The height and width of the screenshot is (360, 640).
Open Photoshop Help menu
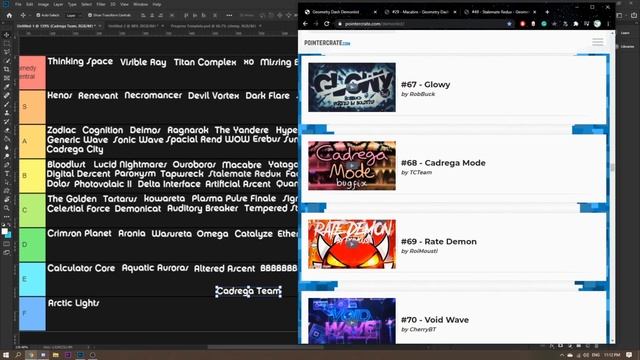(157, 4)
